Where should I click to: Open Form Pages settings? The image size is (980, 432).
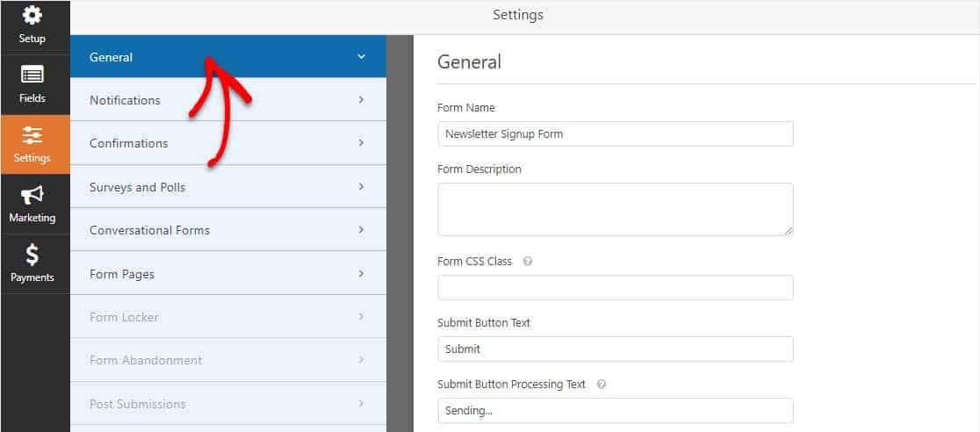coord(122,274)
